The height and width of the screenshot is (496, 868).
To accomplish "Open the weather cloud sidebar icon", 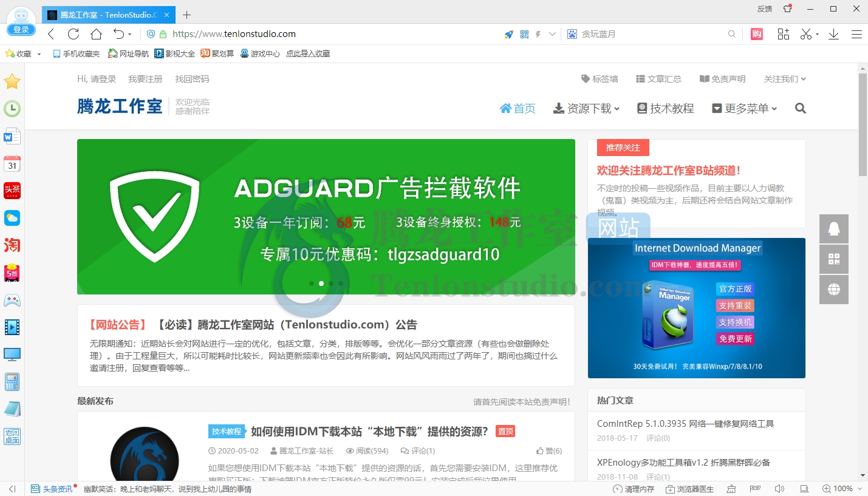I will click(x=12, y=218).
